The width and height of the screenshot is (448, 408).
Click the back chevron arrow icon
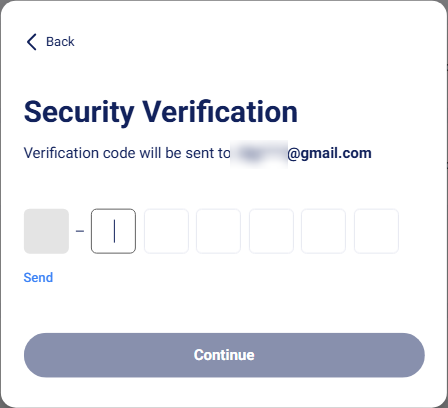pos(32,42)
